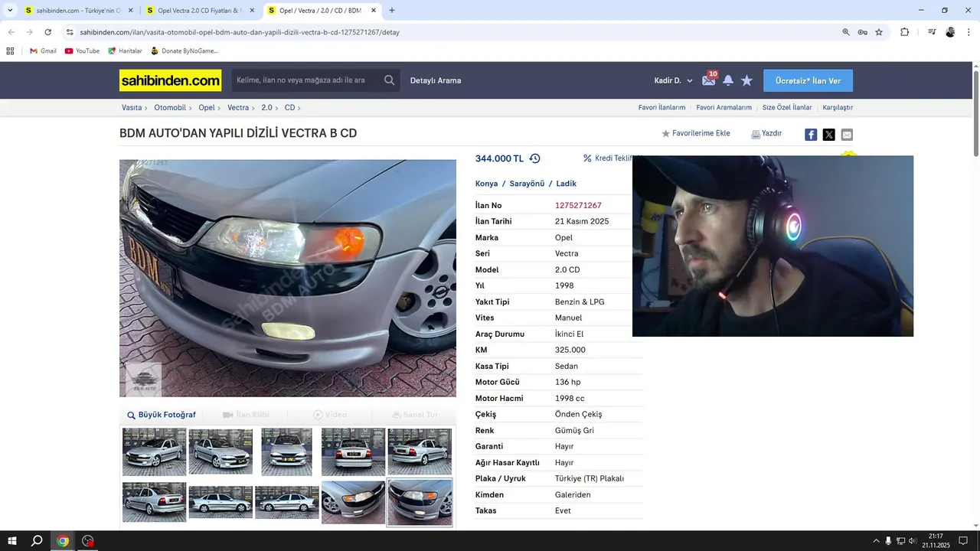Viewport: 980px width, 551px height.
Task: Click the favorites star icon in header
Action: (x=746, y=80)
